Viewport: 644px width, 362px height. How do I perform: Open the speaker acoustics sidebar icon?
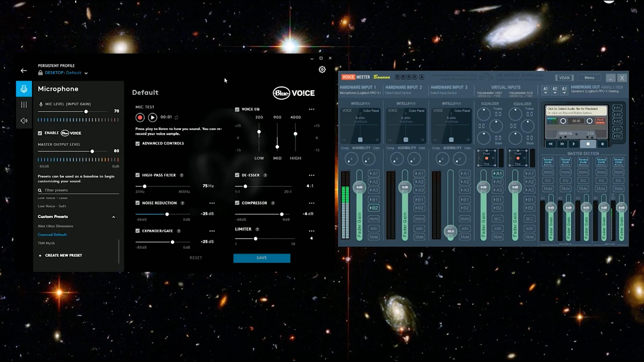(x=24, y=121)
